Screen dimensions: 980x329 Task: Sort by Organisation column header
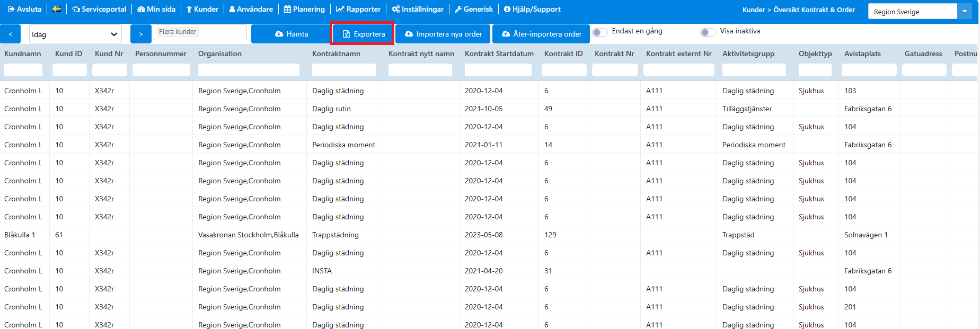coord(220,54)
